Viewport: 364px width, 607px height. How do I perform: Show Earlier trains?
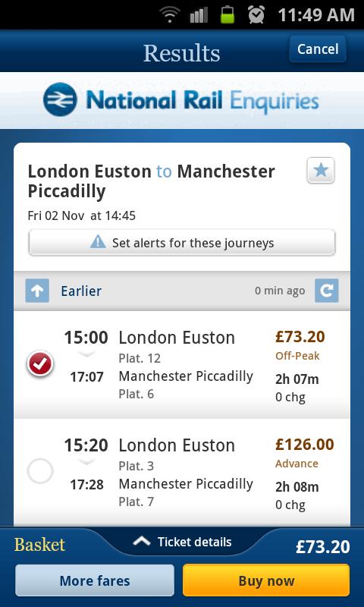click(x=81, y=291)
